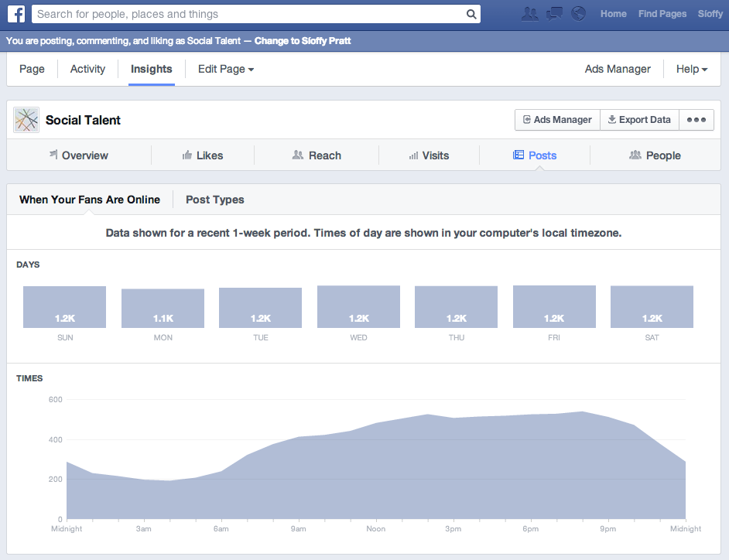Viewport: 729px width, 560px height.
Task: Click Change to Sioffy Pratt link
Action: click(x=302, y=41)
